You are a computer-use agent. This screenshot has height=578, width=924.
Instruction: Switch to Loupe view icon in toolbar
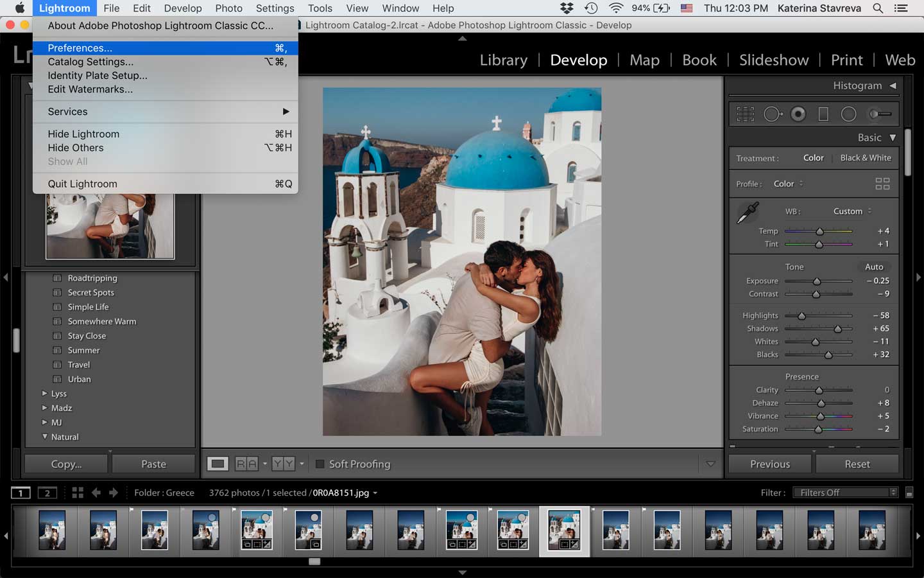point(218,464)
